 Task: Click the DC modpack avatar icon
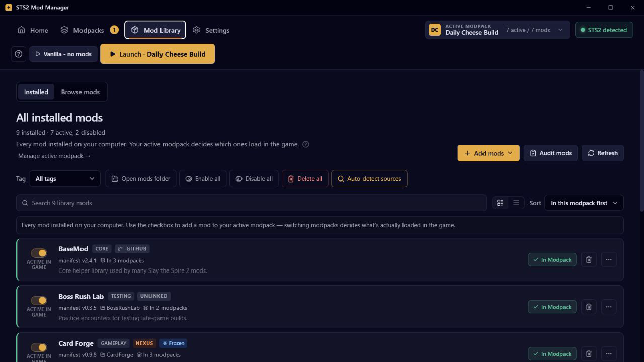pos(434,30)
